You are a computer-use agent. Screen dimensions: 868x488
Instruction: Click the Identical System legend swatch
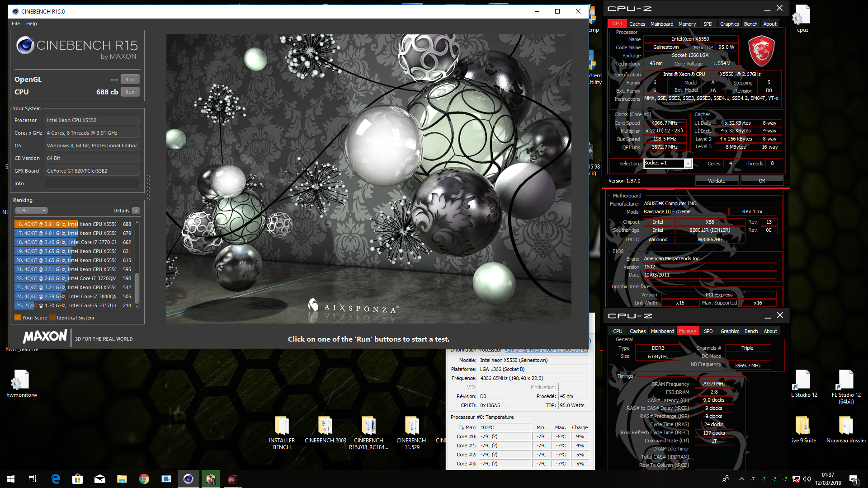[52, 318]
